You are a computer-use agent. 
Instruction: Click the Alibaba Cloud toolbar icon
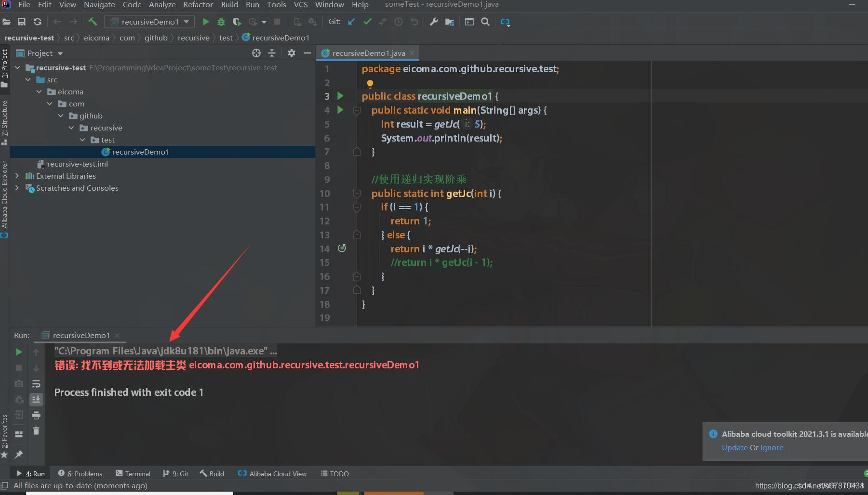pos(505,22)
